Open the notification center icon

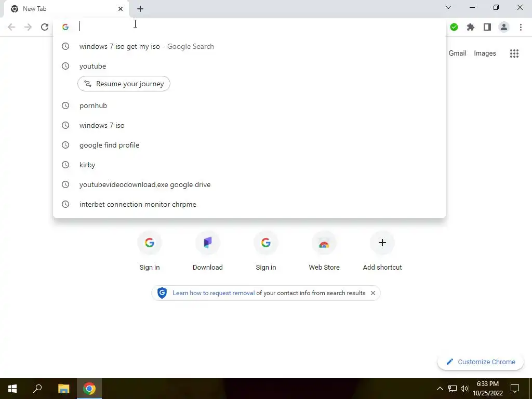click(x=515, y=389)
